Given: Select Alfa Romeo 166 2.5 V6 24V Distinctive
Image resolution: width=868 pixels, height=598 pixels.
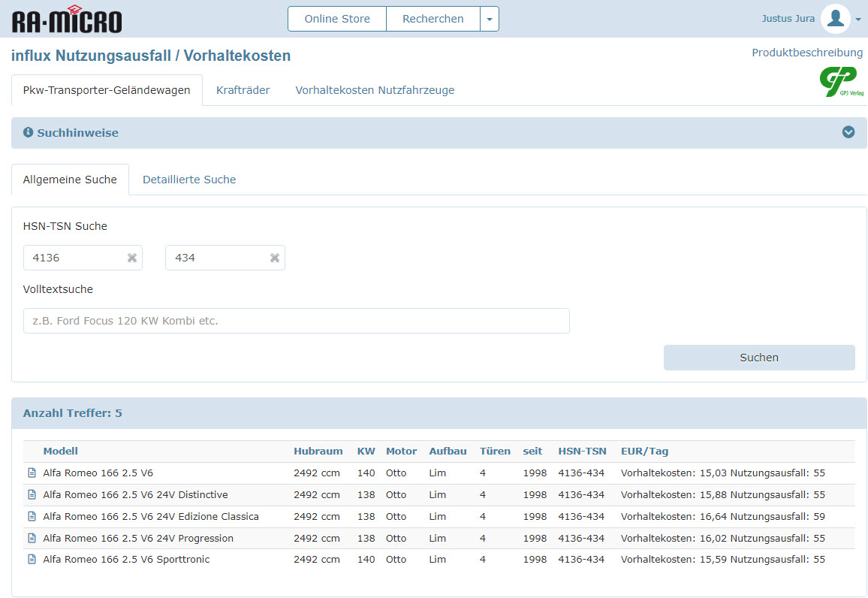Looking at the screenshot, I should click(x=136, y=494).
